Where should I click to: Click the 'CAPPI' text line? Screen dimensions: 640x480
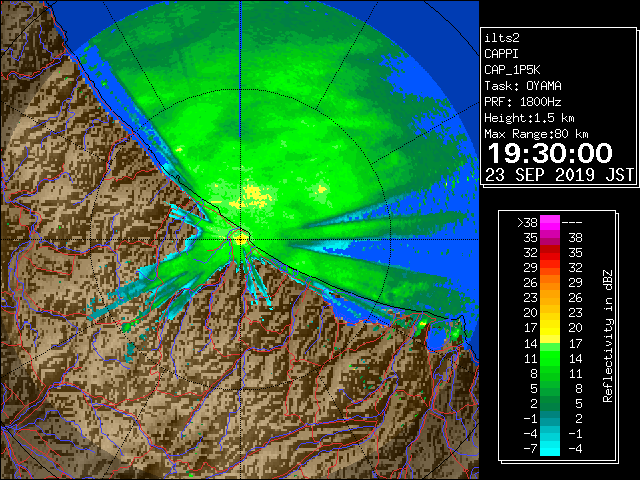501,54
